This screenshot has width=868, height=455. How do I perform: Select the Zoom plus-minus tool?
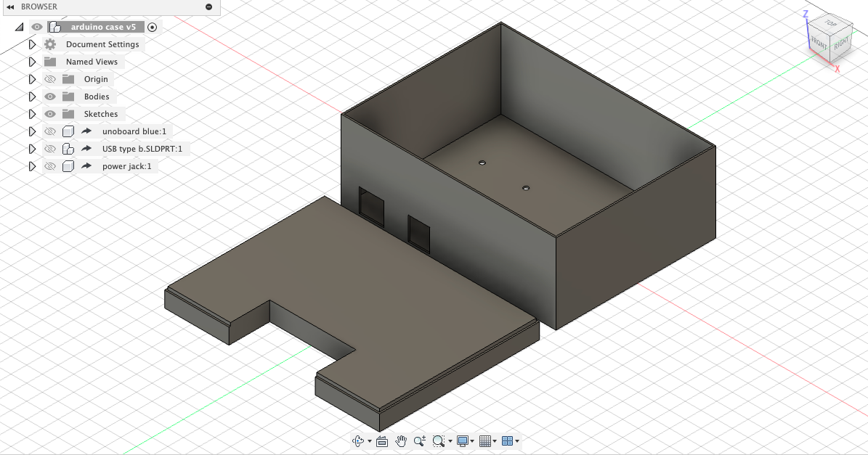coord(419,441)
